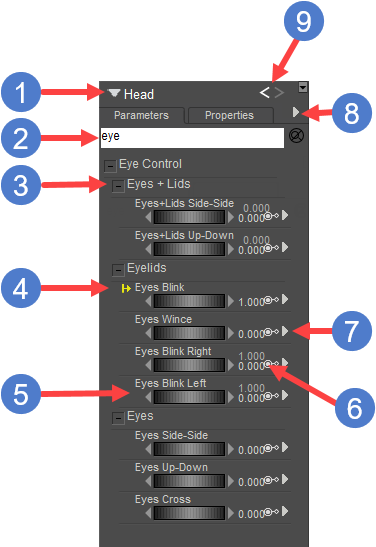Screen dimensions: 376x547
Task: Click the next actor arrow in header
Action: tap(279, 92)
